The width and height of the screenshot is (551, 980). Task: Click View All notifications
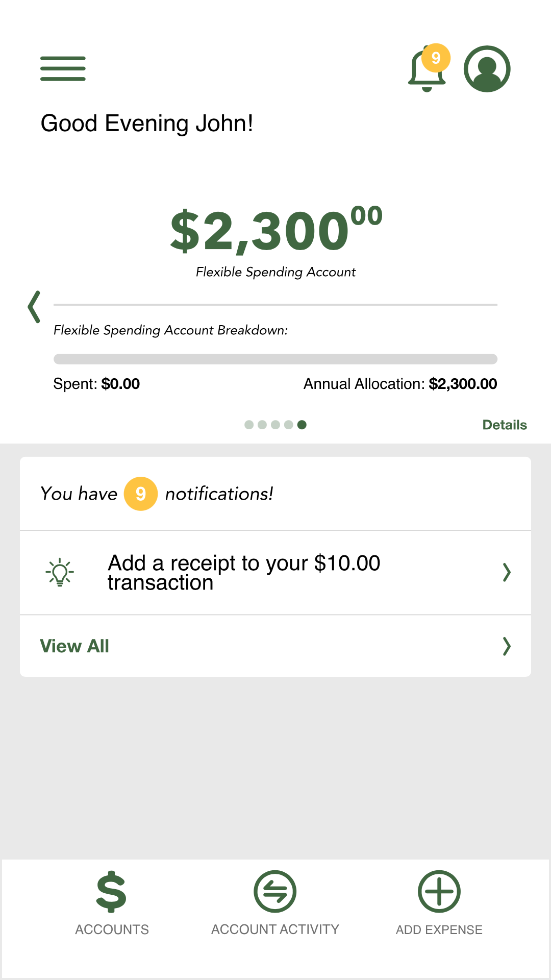(74, 646)
